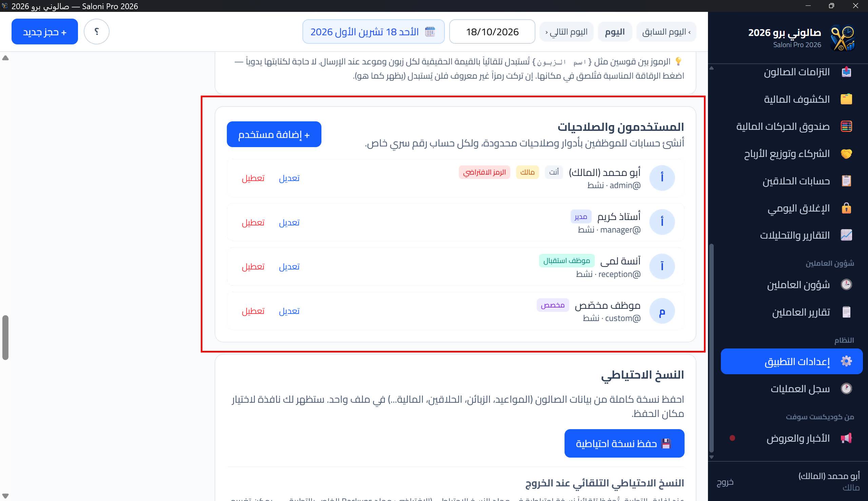The width and height of the screenshot is (868, 501).
Task: Click the موظف استقبال role badge
Action: pos(567,260)
